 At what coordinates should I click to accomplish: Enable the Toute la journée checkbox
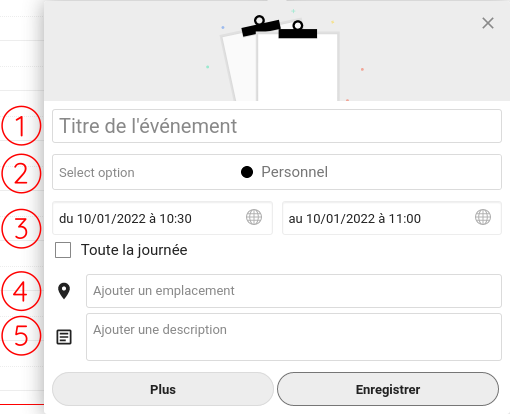pos(63,250)
